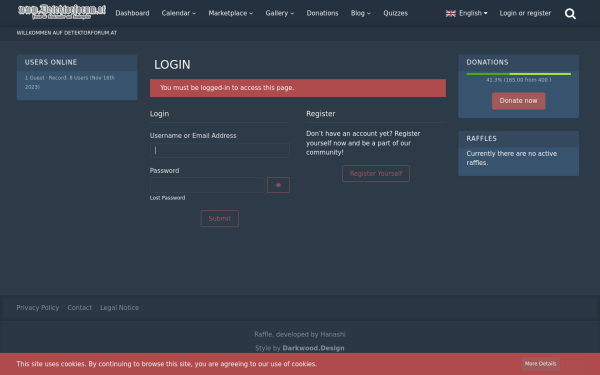Click More Details on cookie banner

click(540, 364)
